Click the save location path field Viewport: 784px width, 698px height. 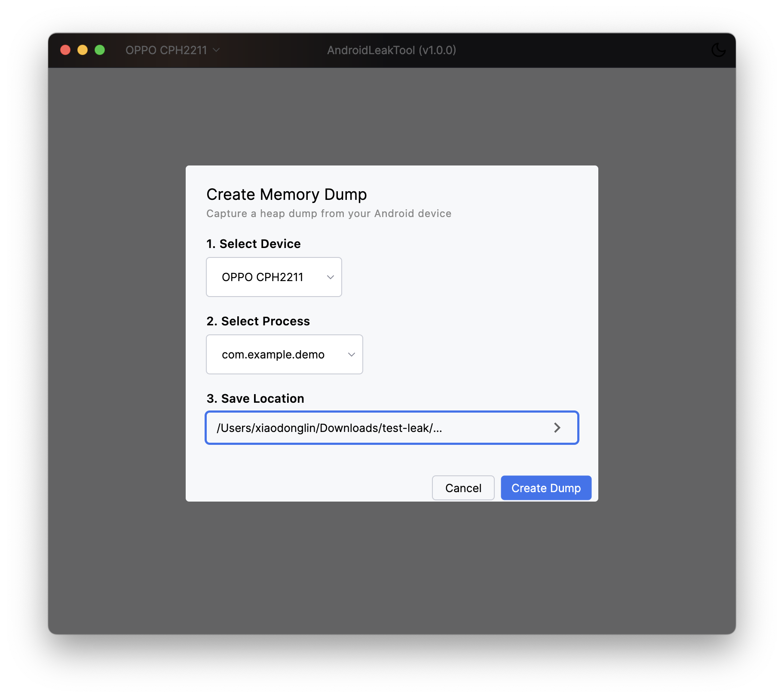[378, 427]
